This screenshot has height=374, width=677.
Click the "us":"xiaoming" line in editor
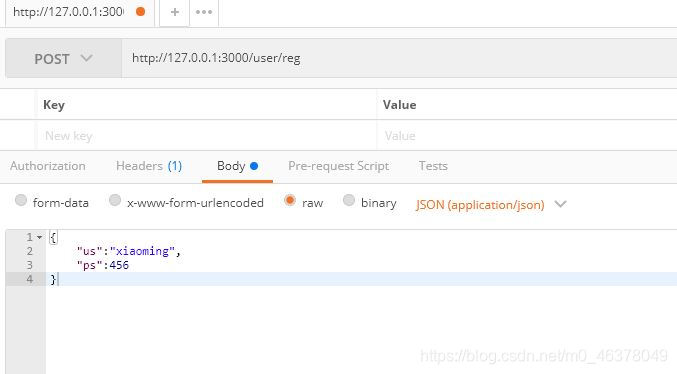tap(129, 251)
